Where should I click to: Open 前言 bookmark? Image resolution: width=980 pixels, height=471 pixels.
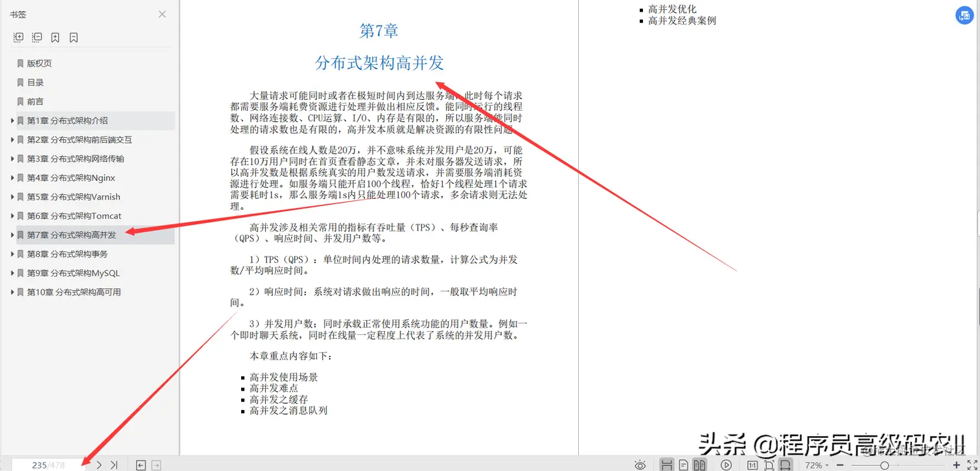pyautogui.click(x=35, y=102)
